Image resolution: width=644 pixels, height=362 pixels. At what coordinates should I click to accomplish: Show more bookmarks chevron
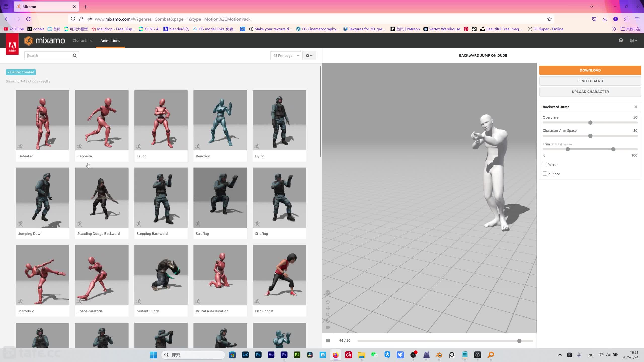click(614, 29)
